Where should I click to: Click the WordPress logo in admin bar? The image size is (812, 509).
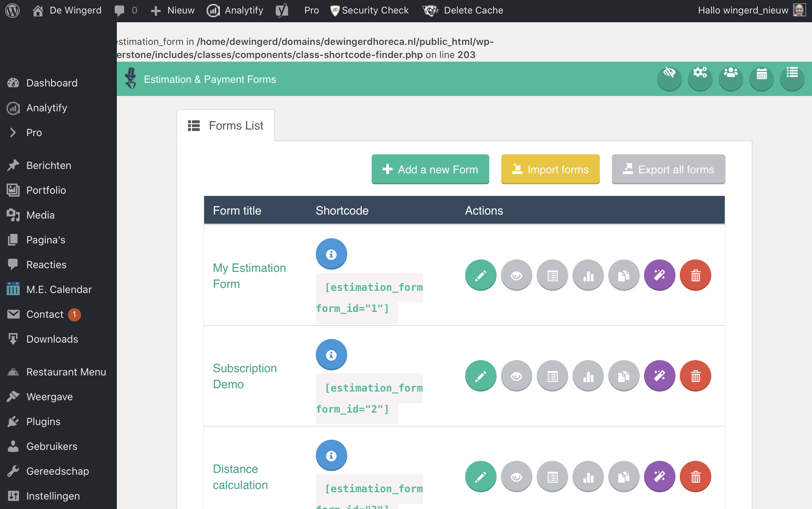[12, 11]
